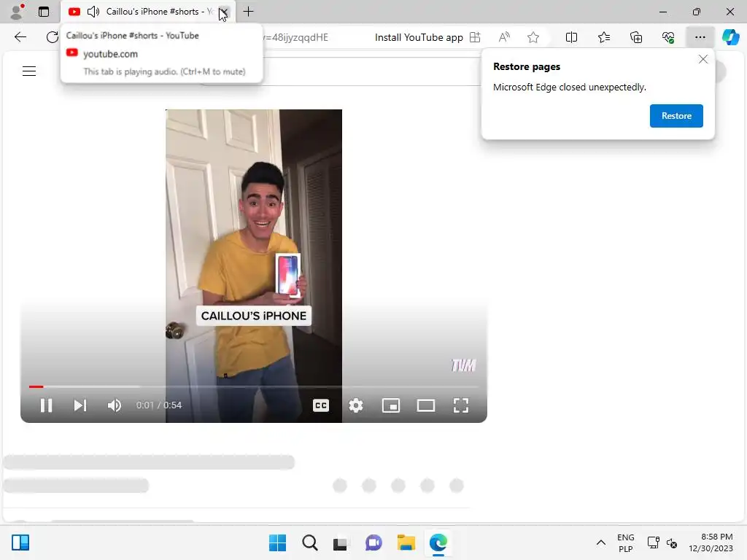Image resolution: width=747 pixels, height=560 pixels.
Task: Click Install YouTube app
Action: click(x=427, y=37)
